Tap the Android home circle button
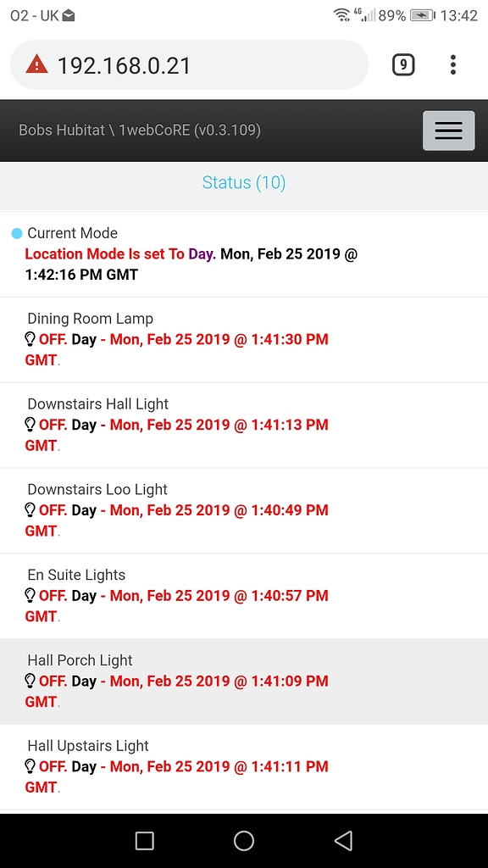 tap(243, 841)
